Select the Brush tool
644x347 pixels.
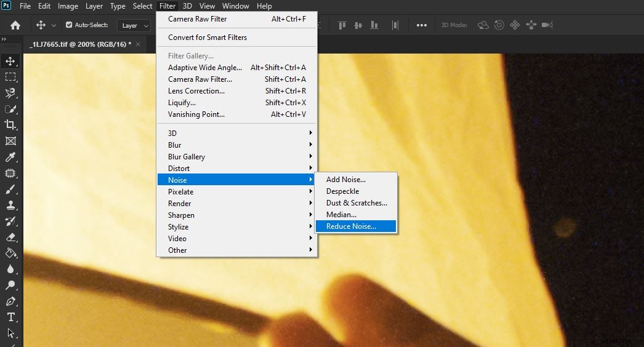click(x=10, y=189)
